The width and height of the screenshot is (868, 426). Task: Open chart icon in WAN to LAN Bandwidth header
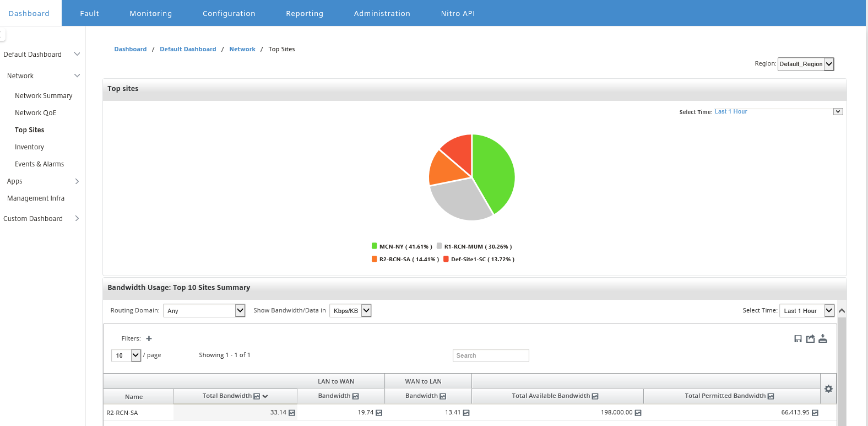click(443, 396)
